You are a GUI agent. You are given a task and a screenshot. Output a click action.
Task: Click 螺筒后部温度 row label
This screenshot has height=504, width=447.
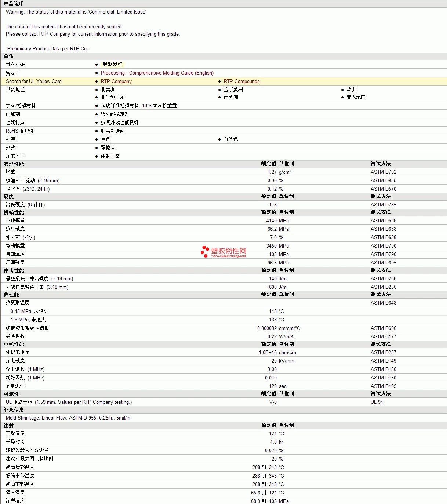(x=20, y=467)
